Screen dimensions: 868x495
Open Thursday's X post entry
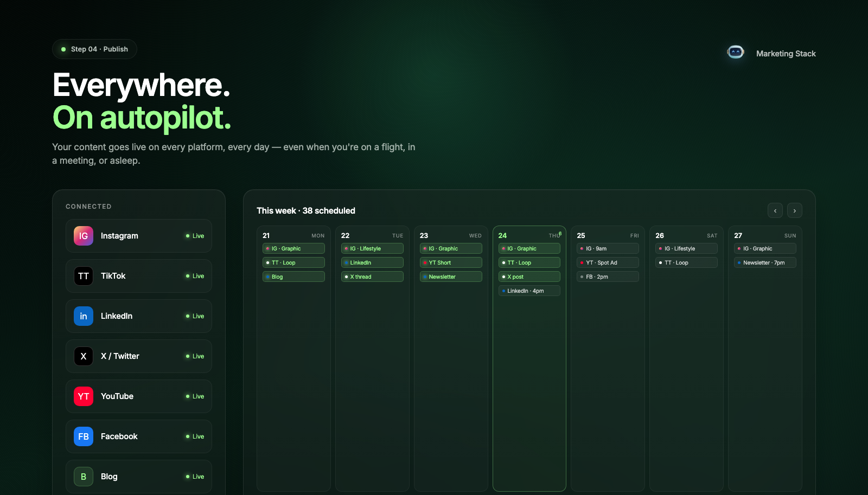pos(529,277)
